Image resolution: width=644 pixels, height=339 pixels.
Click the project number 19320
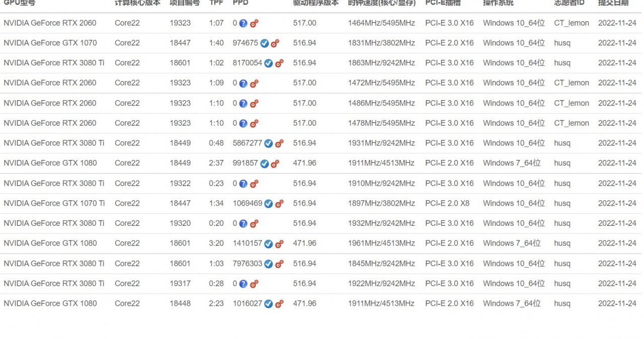pyautogui.click(x=180, y=223)
